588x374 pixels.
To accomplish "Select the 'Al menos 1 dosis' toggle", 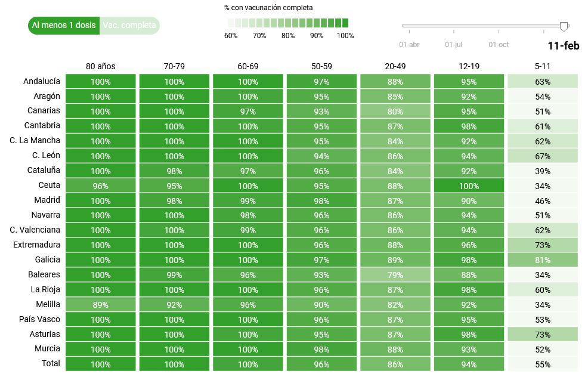I will (x=64, y=26).
